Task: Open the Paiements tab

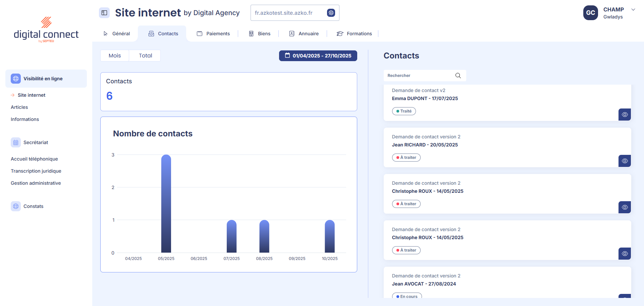Action: pyautogui.click(x=213, y=34)
